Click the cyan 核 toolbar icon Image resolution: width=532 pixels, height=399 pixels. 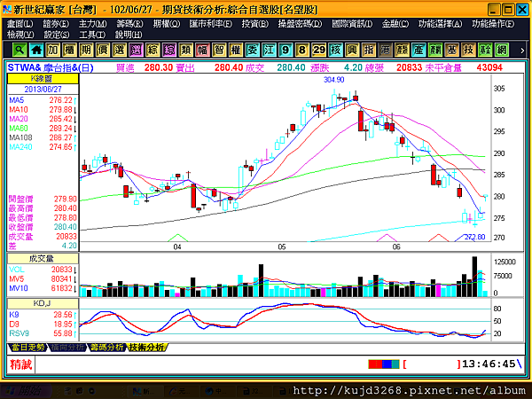335,51
